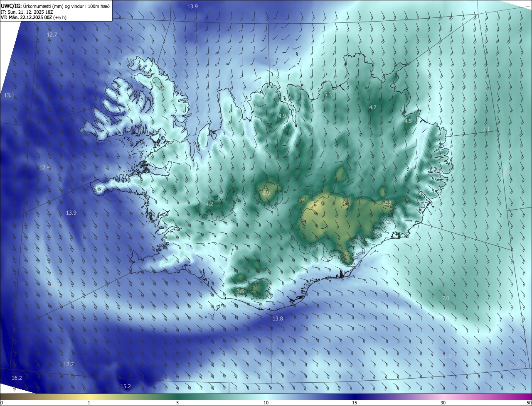Click the 11.7 value near the bottom-right corner
This screenshot has width=532, height=406.
515,366
